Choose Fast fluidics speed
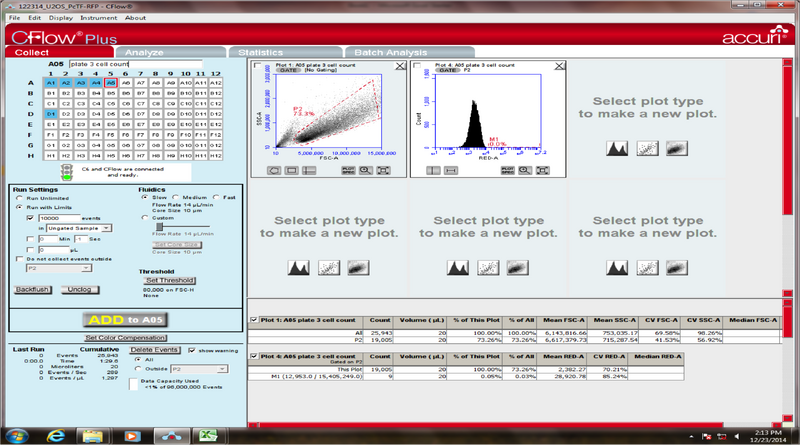Screen dimensions: 800x445 click(216, 197)
